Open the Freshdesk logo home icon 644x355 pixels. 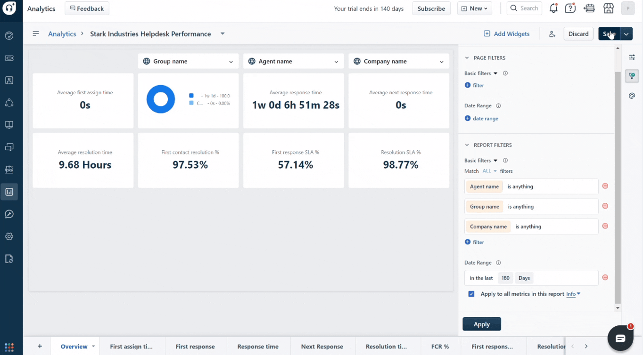(x=9, y=8)
